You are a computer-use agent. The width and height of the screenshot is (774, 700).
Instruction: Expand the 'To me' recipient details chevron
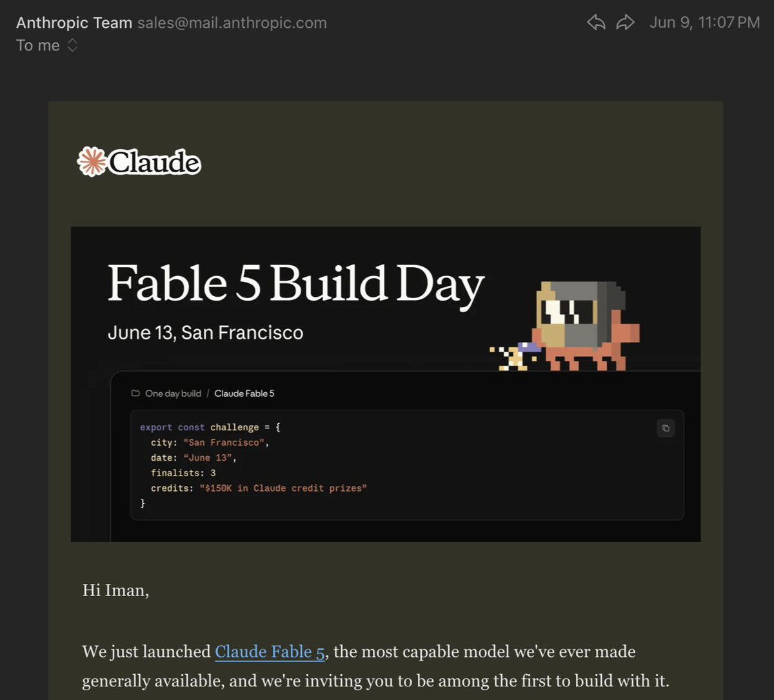[72, 45]
